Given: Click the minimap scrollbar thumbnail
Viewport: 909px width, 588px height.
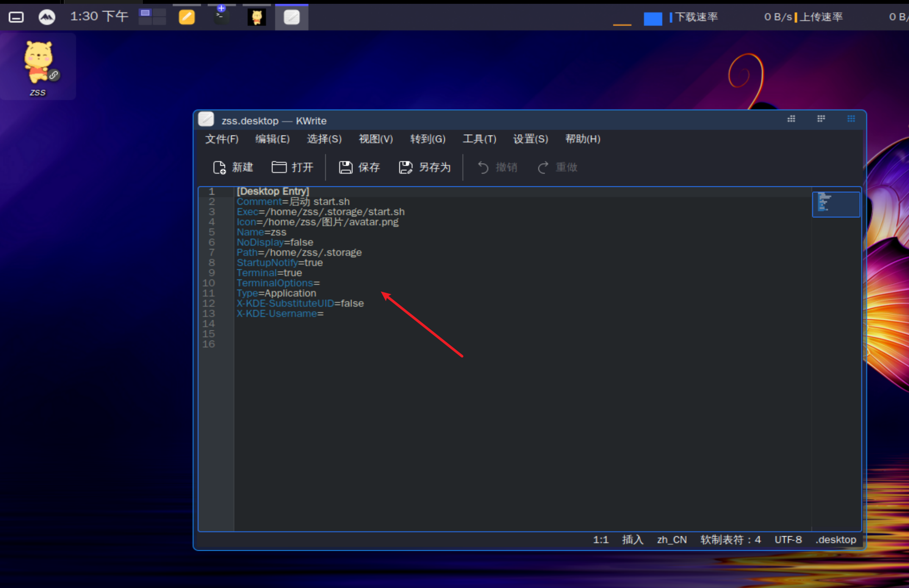Looking at the screenshot, I should pos(836,204).
